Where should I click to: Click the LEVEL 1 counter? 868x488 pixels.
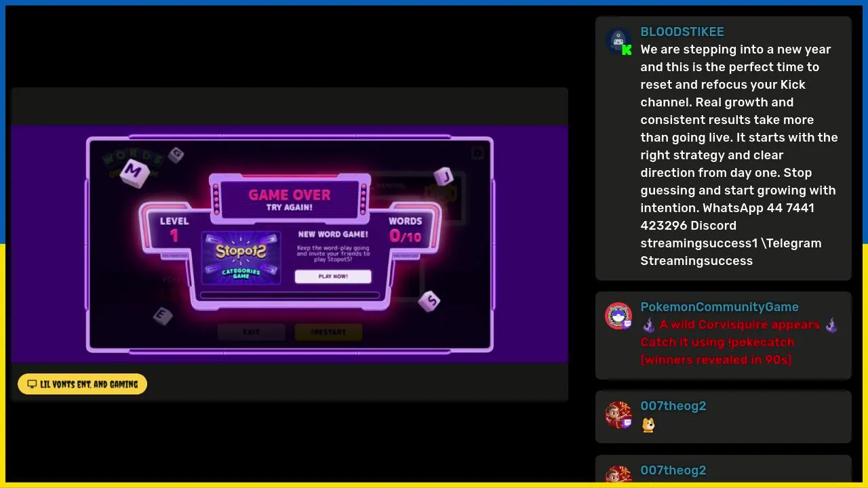point(174,230)
